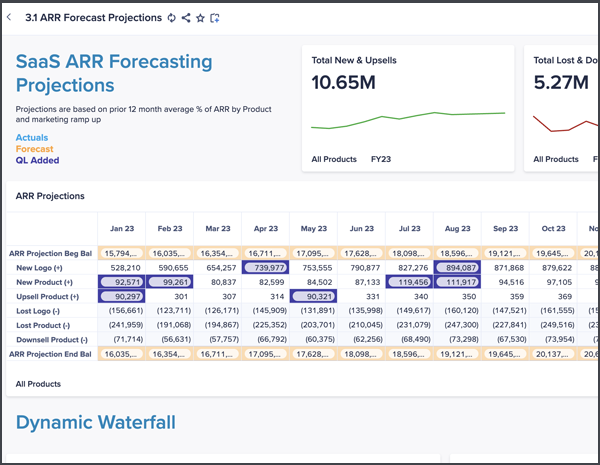Open the Total New & Upsells card

pos(408,108)
